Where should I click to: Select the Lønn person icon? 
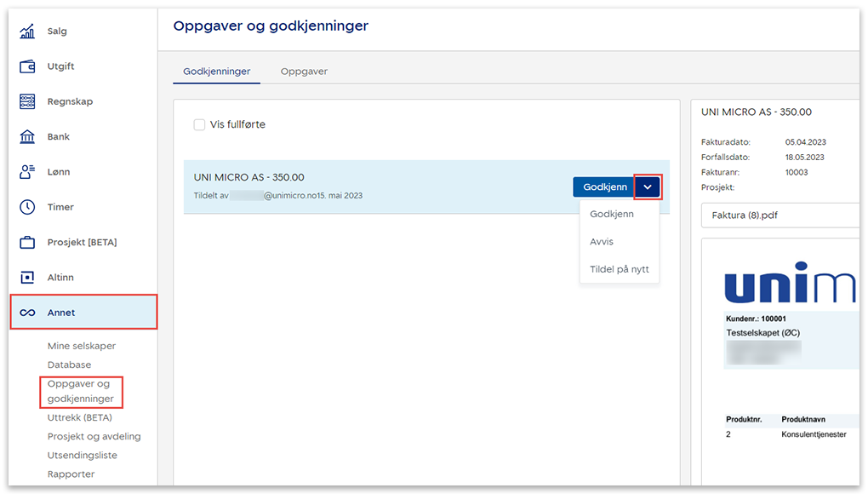coord(27,172)
